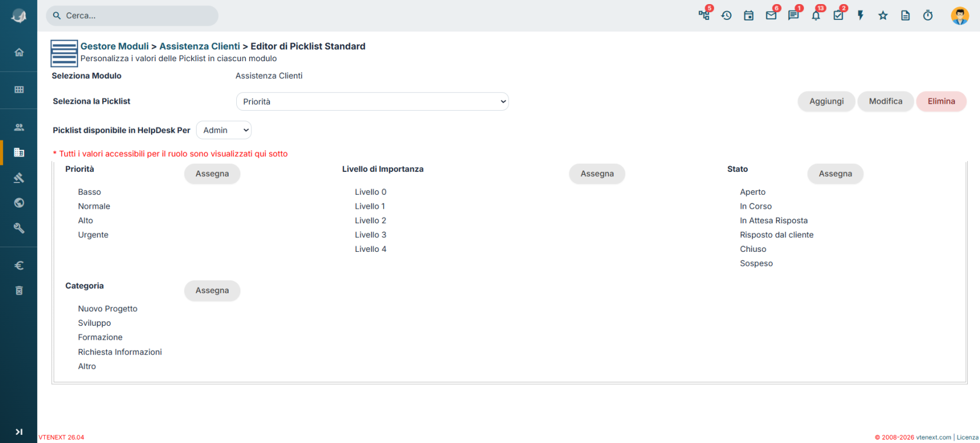This screenshot has width=980, height=443.
Task: Click the Livello 3 value
Action: (370, 235)
